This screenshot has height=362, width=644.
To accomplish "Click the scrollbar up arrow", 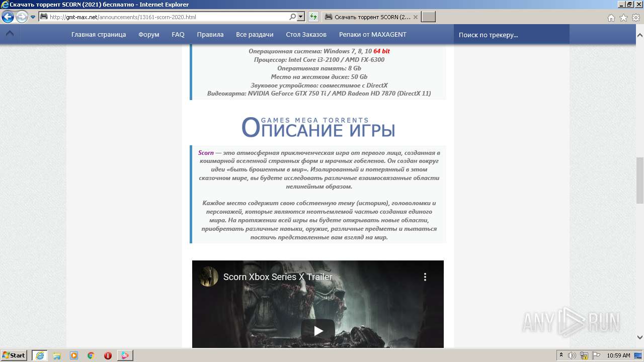I will tap(640, 36).
